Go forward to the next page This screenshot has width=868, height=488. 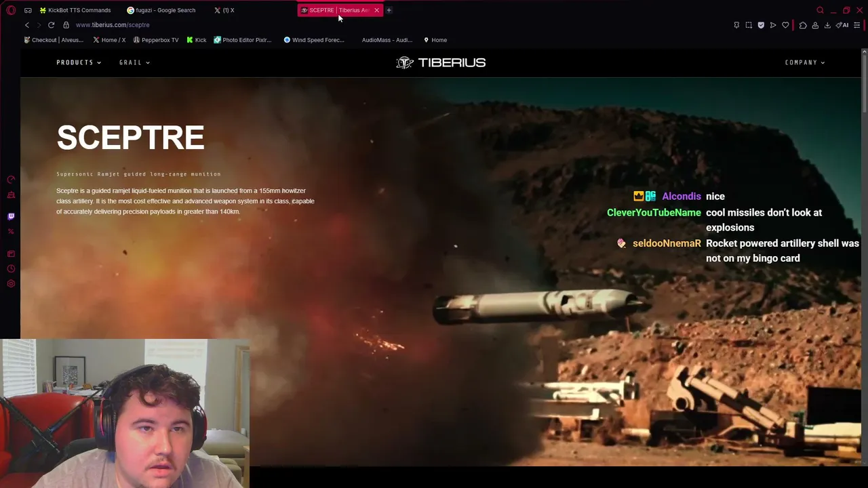coord(39,25)
